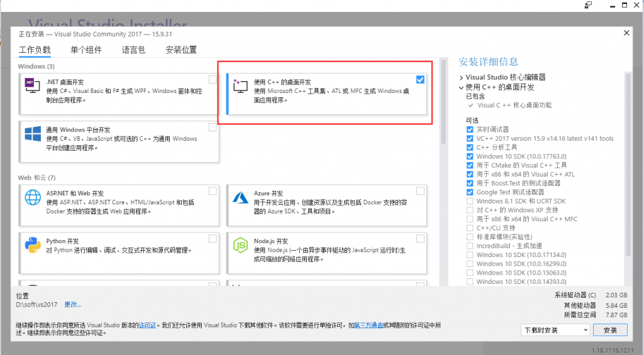Viewport: 644px width, 355px height.
Task: Click the installation details vertical scrollbar
Action: pos(628,164)
